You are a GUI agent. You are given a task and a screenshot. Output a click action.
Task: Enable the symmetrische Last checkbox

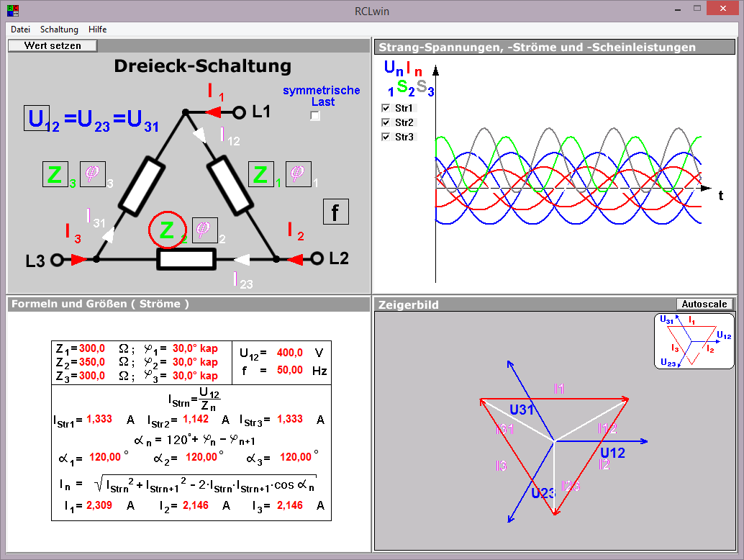pos(314,116)
